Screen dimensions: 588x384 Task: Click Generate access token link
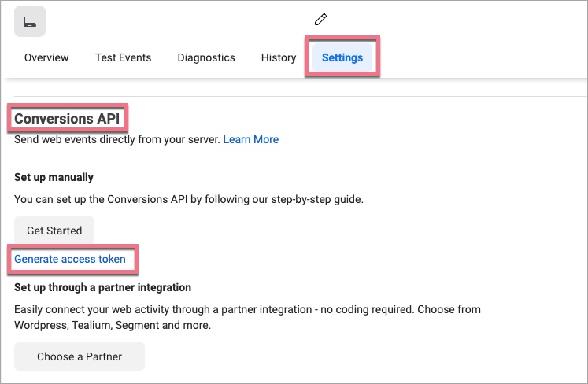point(70,259)
